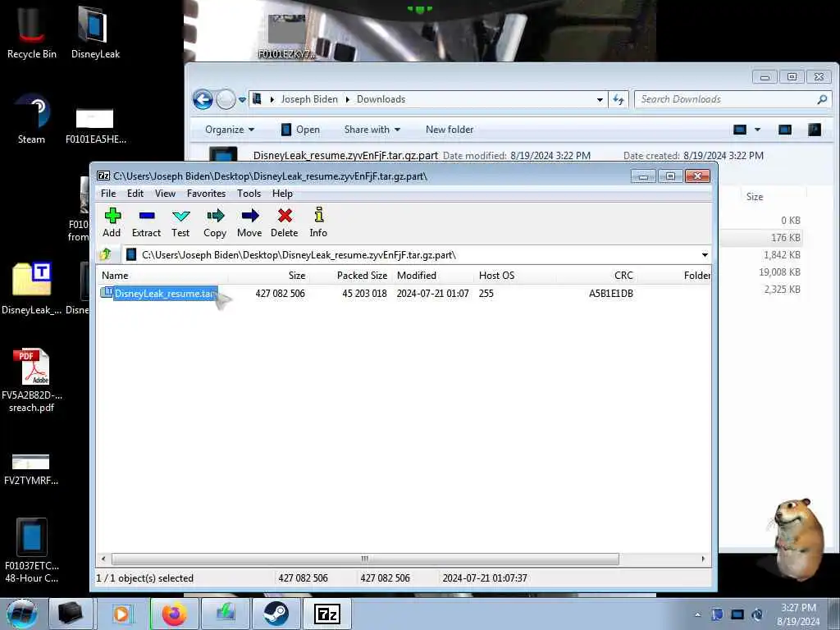Open the Organize dropdown in Explorer
Image resolution: width=840 pixels, height=630 pixels.
[230, 130]
